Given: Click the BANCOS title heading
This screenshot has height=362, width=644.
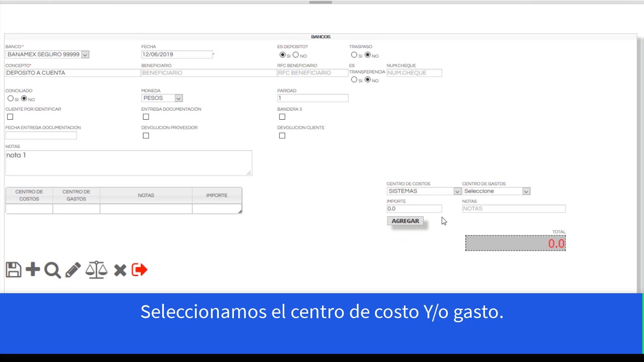Looking at the screenshot, I should [320, 37].
